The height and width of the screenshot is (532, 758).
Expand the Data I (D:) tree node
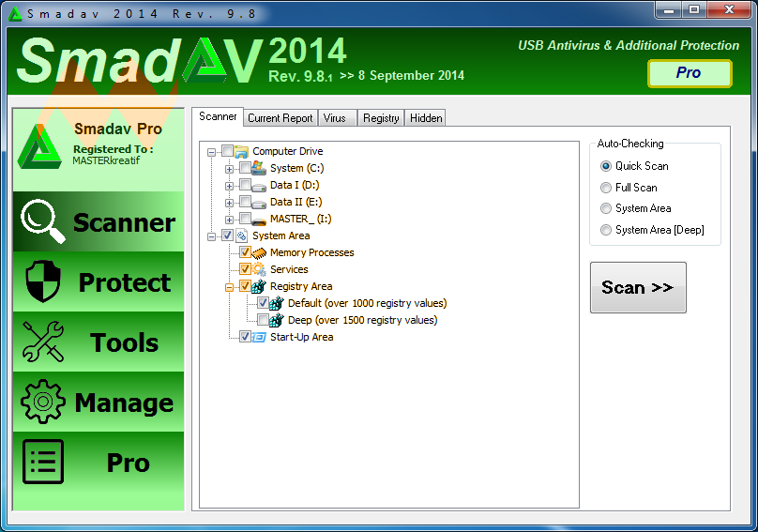point(229,186)
